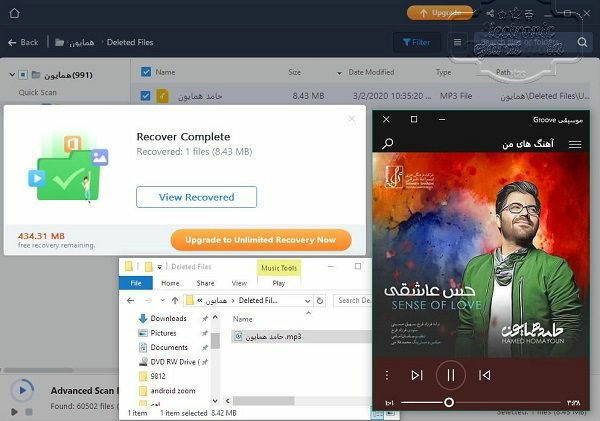Open the File tab in Explorer
This screenshot has width=600, height=421.
pyautogui.click(x=136, y=283)
